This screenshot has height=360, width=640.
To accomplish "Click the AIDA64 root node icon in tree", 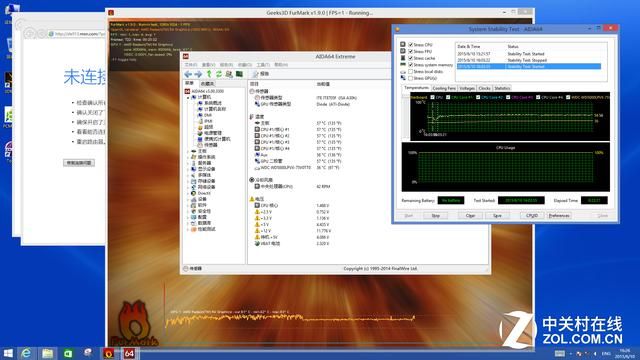I will click(188, 91).
